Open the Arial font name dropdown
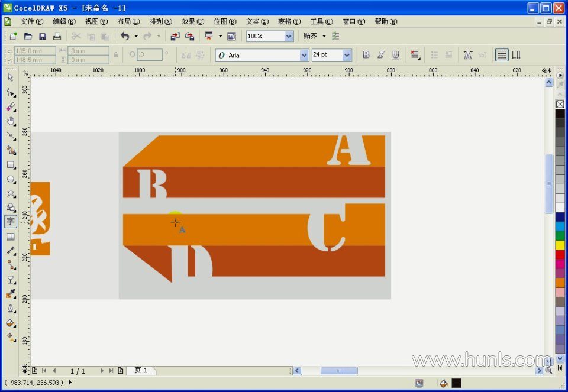 point(304,55)
